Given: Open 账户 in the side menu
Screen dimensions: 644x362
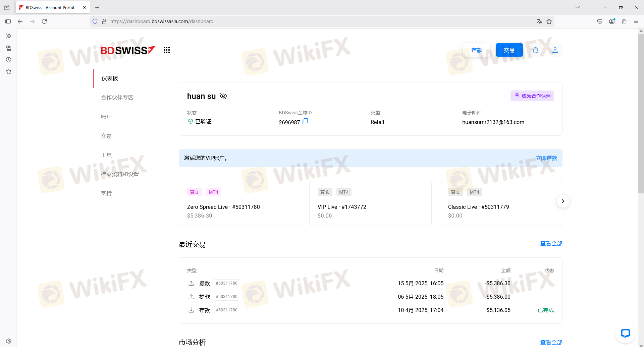Looking at the screenshot, I should [106, 117].
